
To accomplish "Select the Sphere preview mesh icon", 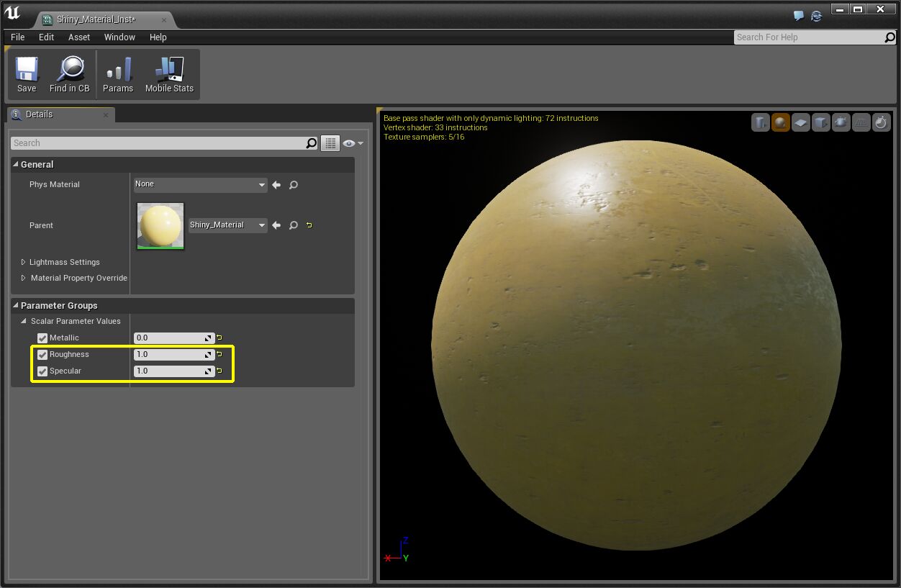I will click(781, 122).
